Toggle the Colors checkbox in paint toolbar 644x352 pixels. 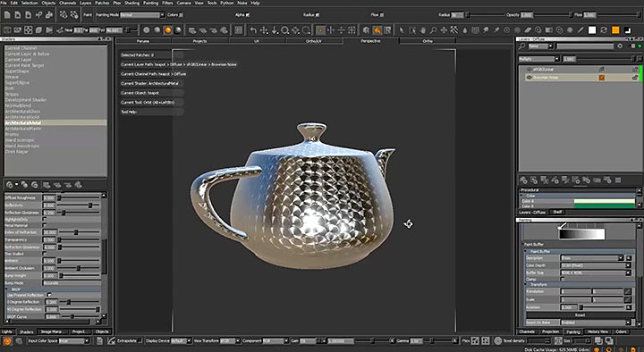(181, 15)
